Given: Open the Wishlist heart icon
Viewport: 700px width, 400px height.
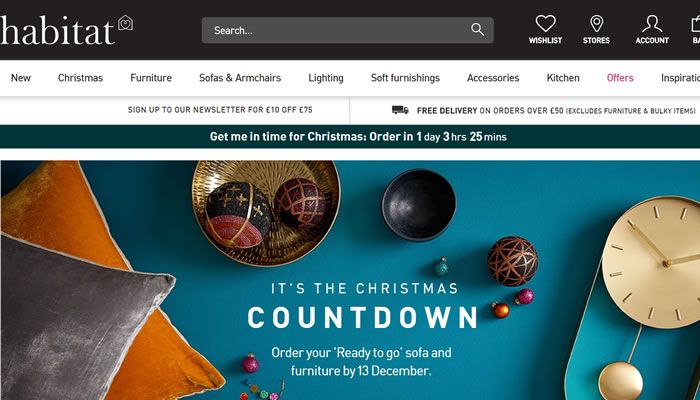Looking at the screenshot, I should (545, 24).
